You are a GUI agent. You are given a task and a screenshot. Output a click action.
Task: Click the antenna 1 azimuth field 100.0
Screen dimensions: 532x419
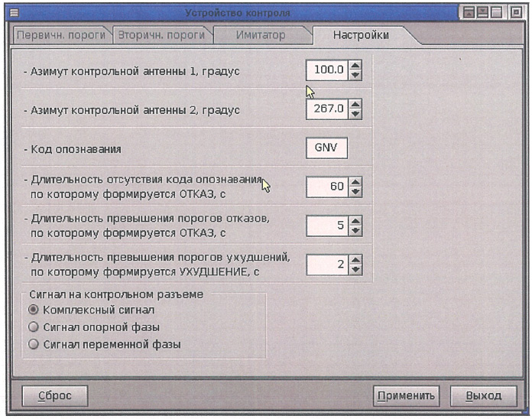click(x=327, y=70)
